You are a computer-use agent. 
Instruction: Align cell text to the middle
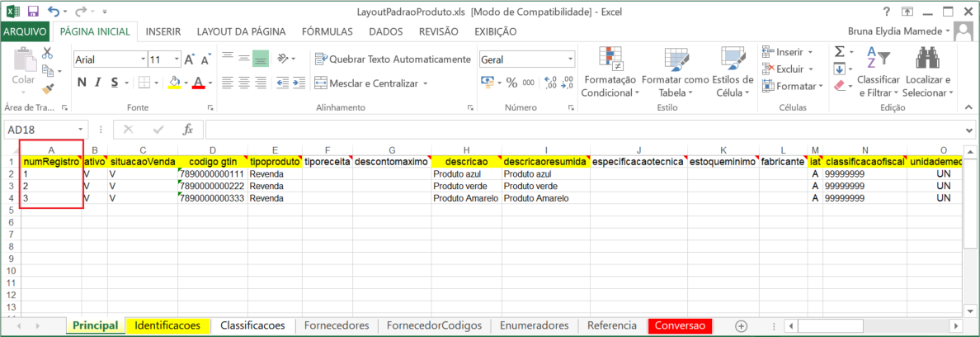[243, 58]
